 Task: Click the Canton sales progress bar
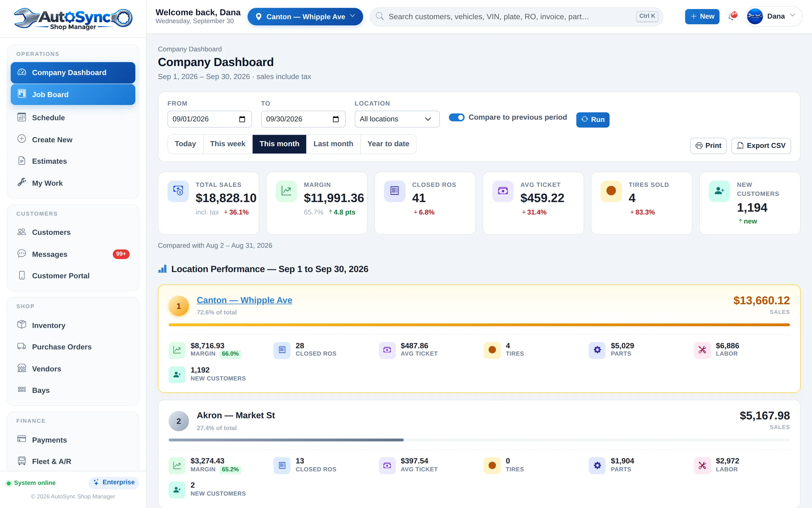(x=479, y=325)
